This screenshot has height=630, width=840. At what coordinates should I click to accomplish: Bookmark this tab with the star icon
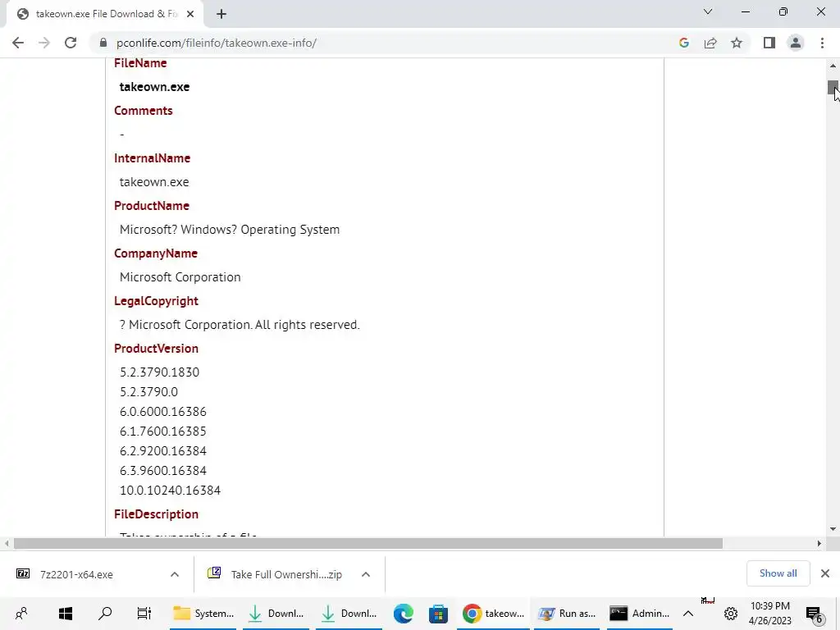point(737,43)
